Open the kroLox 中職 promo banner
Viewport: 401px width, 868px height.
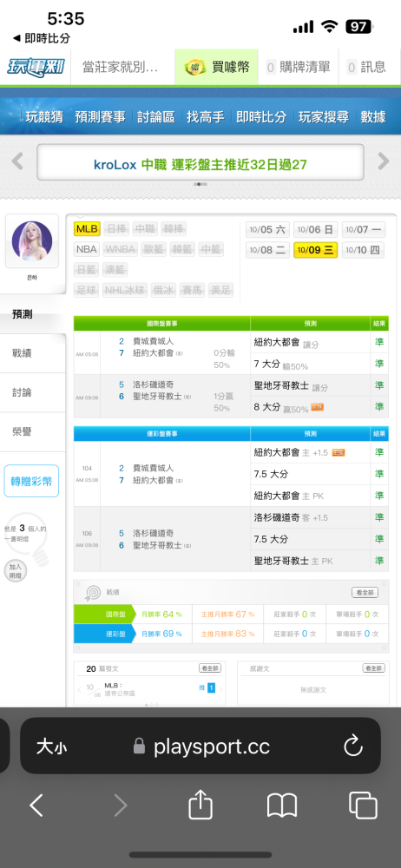click(200, 164)
